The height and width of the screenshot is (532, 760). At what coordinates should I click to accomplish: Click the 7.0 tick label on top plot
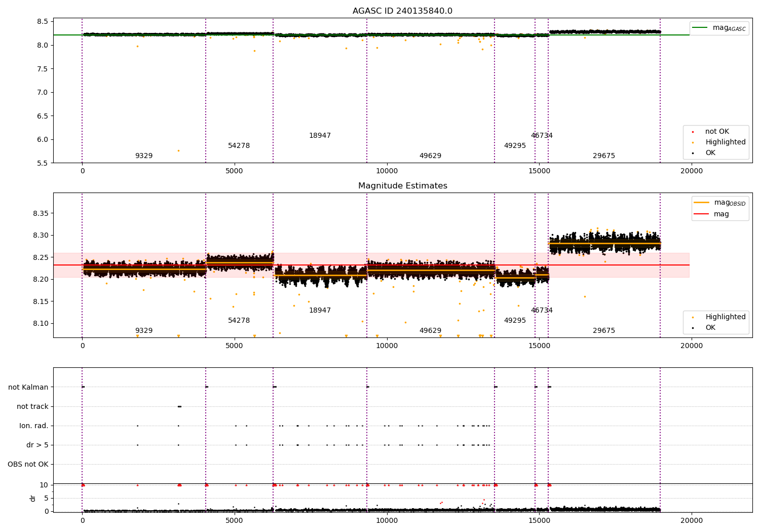tap(43, 93)
